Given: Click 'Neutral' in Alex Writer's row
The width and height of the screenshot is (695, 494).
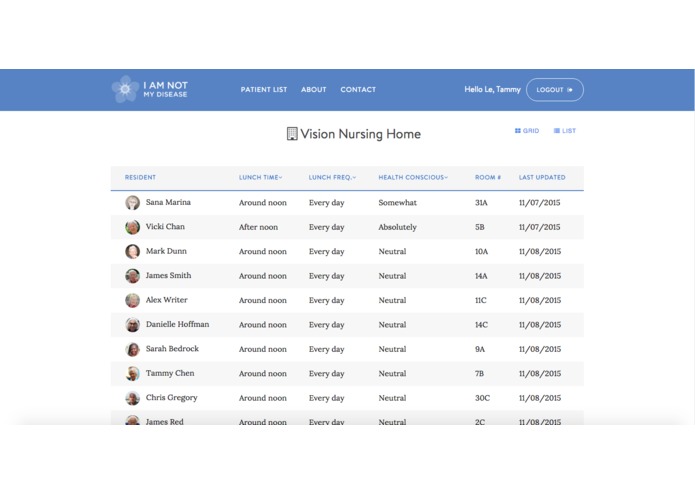Looking at the screenshot, I should pyautogui.click(x=392, y=300).
